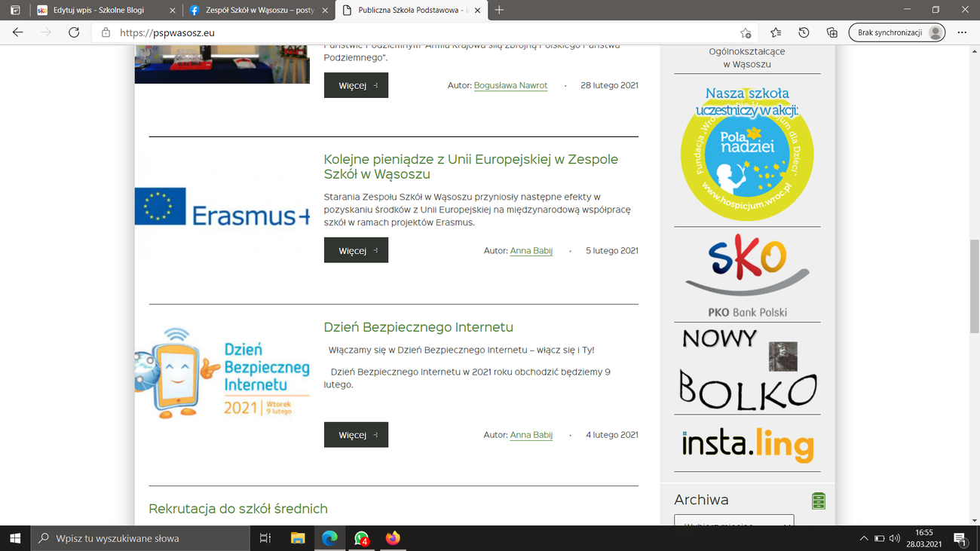Viewport: 980px width, 551px height.
Task: Click Więcej button for Erasmus article
Action: coord(356,250)
